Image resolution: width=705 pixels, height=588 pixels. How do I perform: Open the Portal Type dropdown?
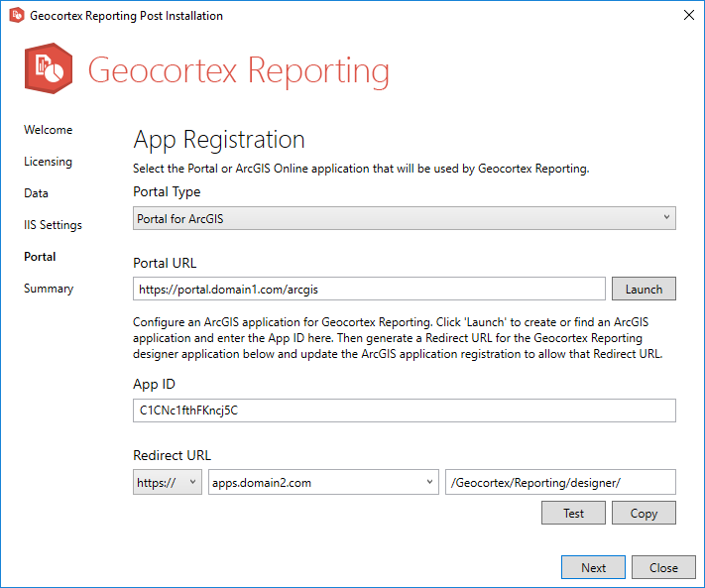click(x=405, y=218)
